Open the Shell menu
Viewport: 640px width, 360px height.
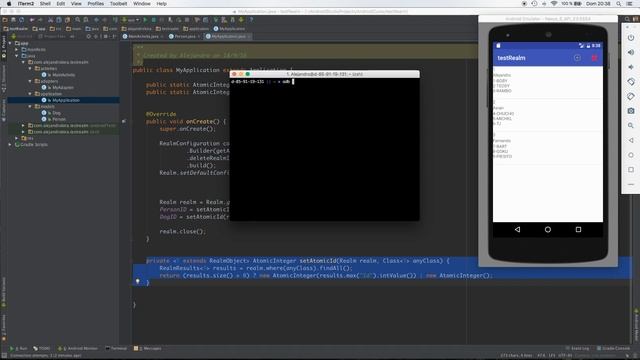(45, 4)
